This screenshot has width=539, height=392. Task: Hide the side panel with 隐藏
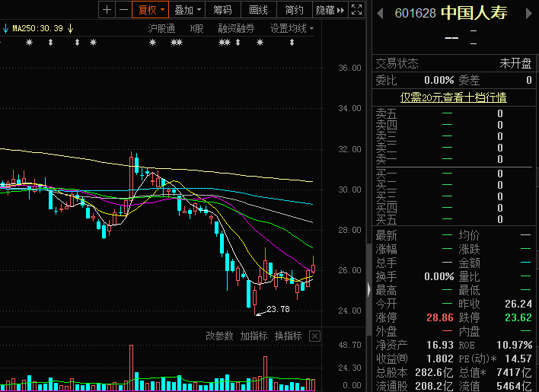(330, 10)
